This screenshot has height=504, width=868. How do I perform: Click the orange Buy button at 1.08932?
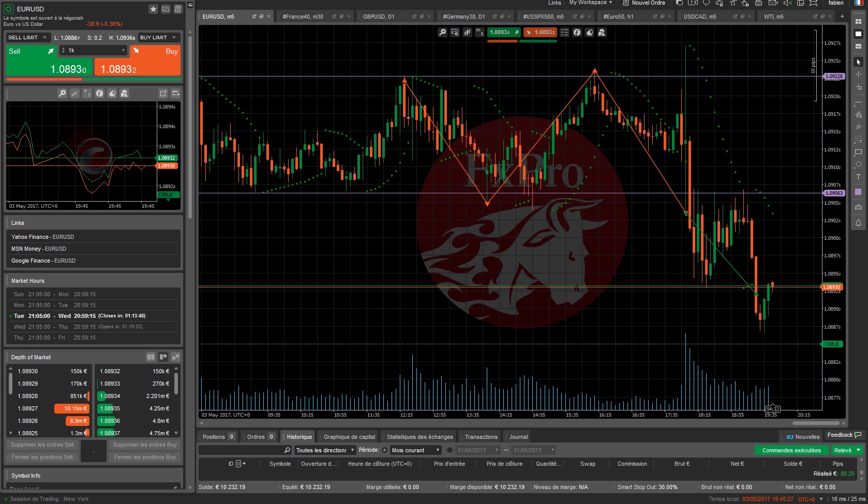coord(138,61)
